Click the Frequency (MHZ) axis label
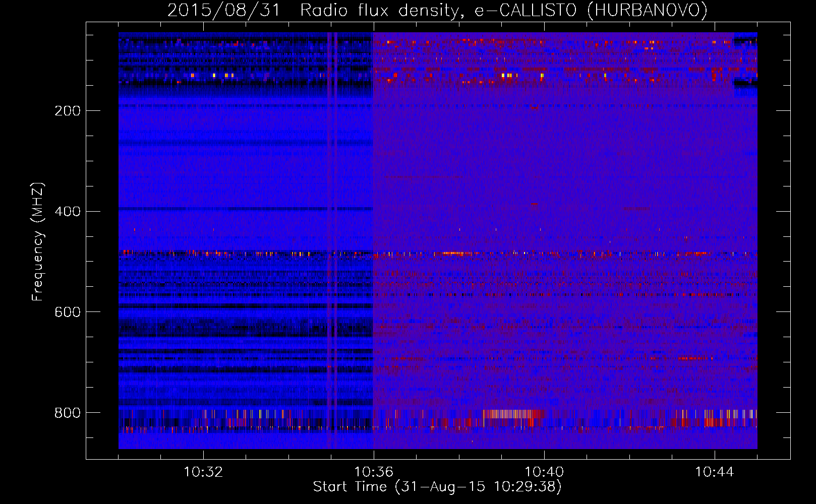Screen dimensions: 816x504 38,242
